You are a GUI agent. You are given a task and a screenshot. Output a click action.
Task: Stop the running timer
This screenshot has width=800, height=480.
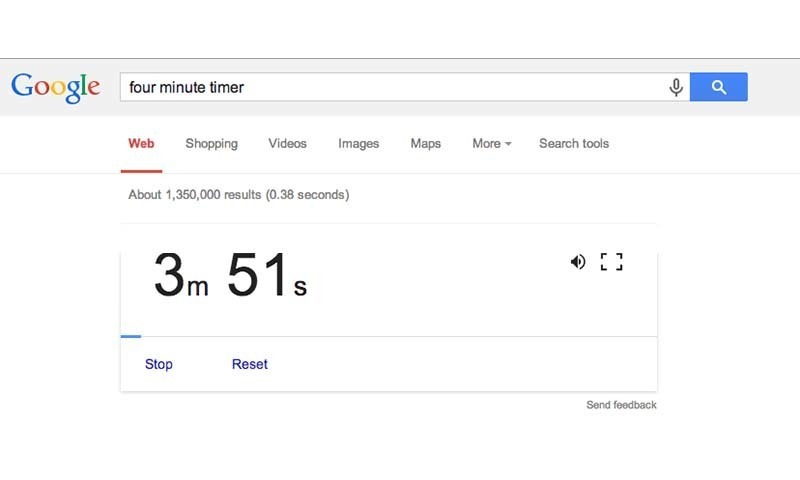click(159, 364)
